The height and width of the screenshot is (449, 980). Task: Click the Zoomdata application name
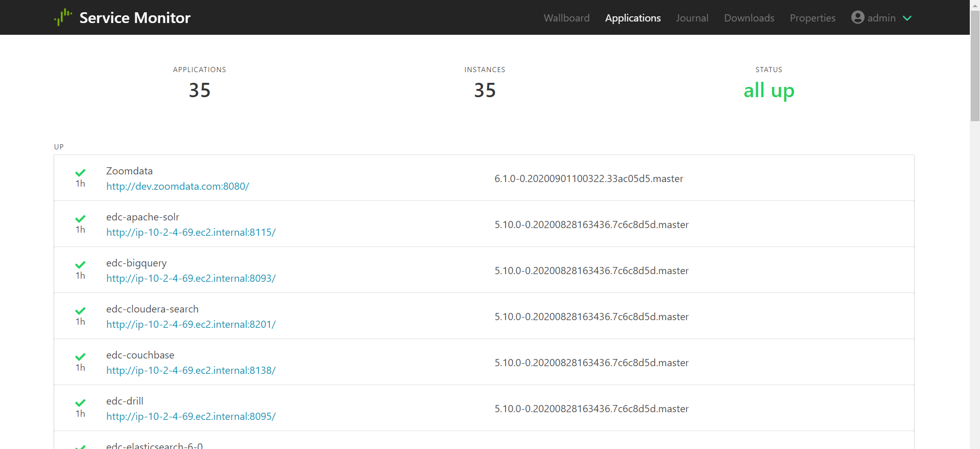click(x=129, y=171)
